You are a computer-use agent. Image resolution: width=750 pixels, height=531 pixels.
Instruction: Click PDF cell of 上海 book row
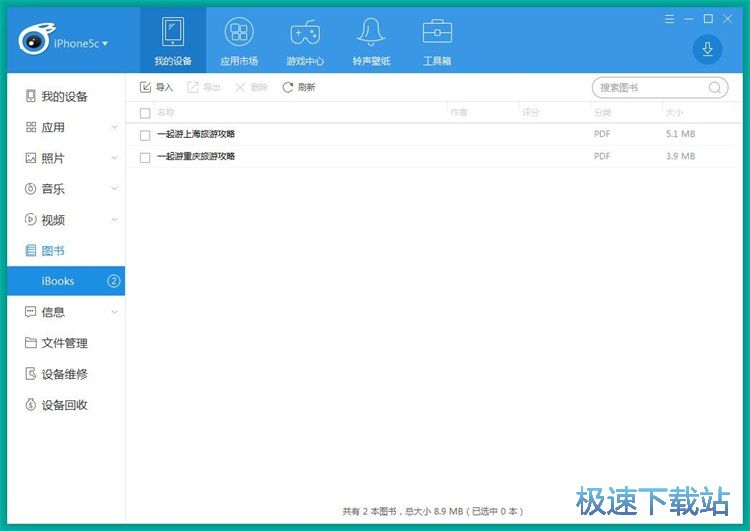pos(602,134)
